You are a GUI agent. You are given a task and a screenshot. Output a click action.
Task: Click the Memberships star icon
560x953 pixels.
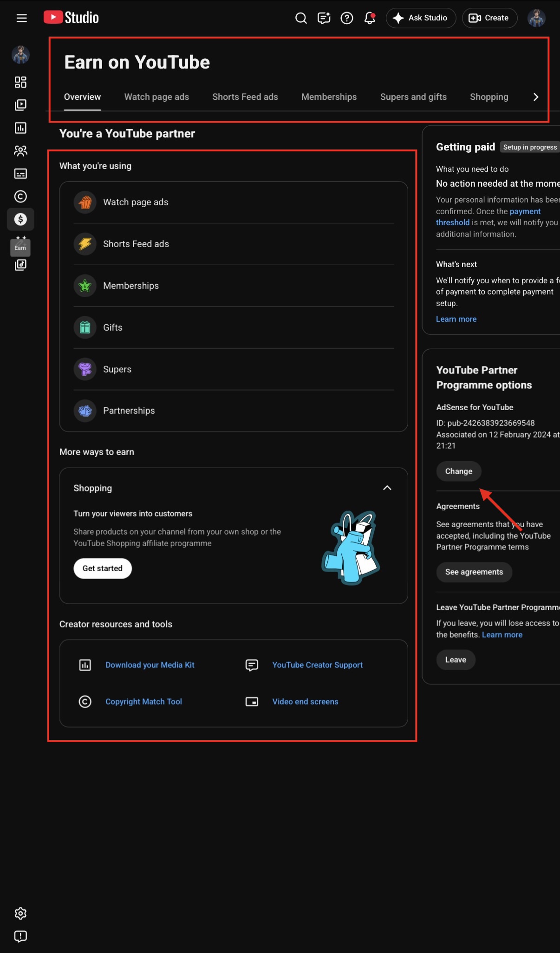[85, 286]
